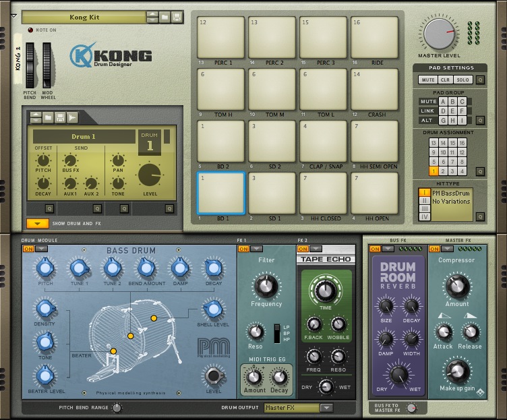Click the Shell Level knob
This screenshot has height=420, width=507.
point(213,309)
